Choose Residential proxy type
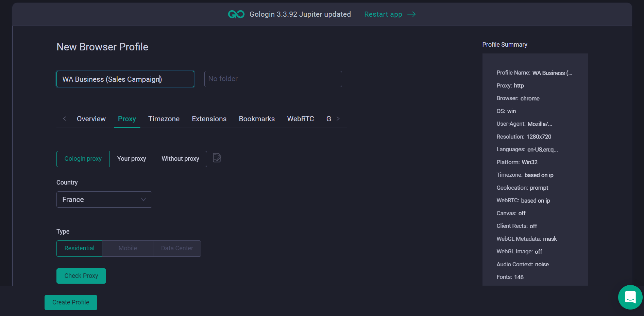 (x=79, y=249)
